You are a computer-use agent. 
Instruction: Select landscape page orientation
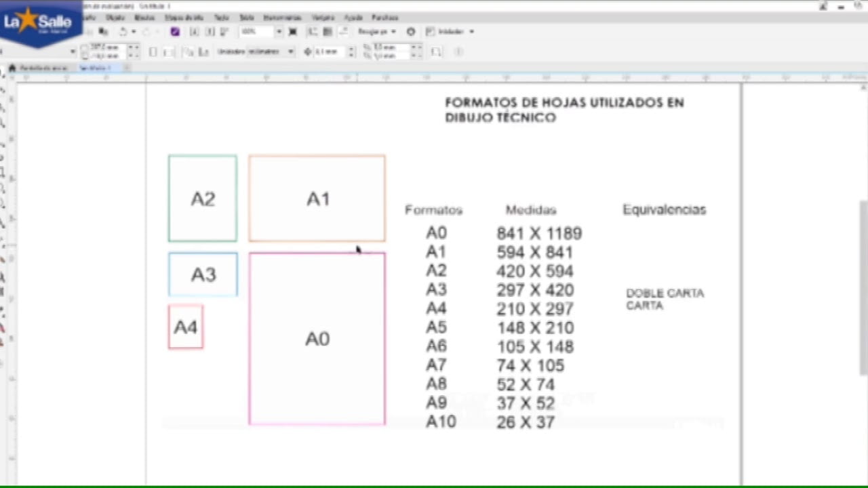click(x=168, y=52)
